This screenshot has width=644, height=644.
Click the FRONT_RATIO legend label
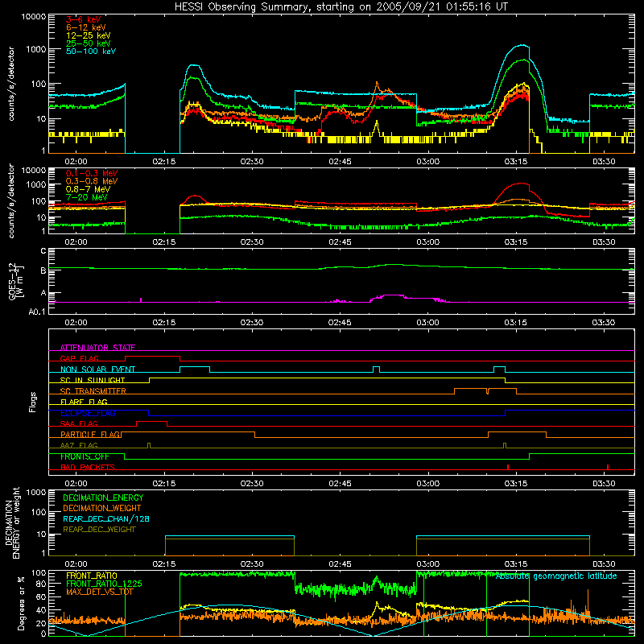[92, 576]
